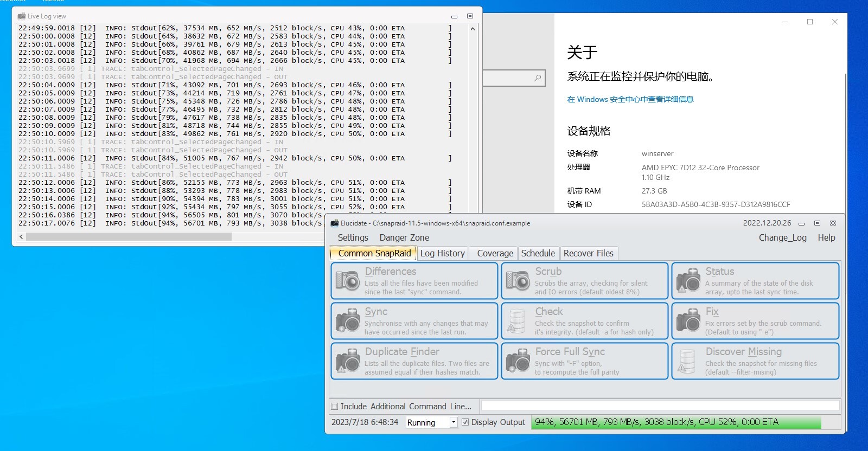Minimize the Elucidate window
The width and height of the screenshot is (868, 451).
click(801, 223)
